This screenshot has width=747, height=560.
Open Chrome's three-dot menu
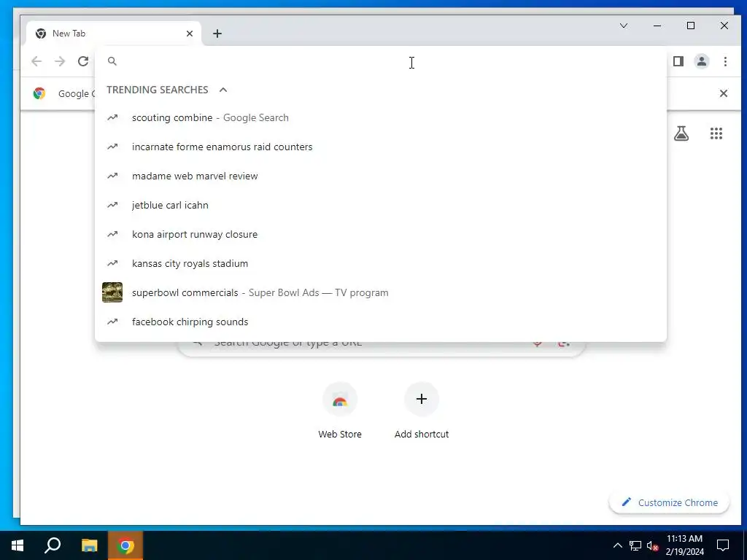click(725, 61)
